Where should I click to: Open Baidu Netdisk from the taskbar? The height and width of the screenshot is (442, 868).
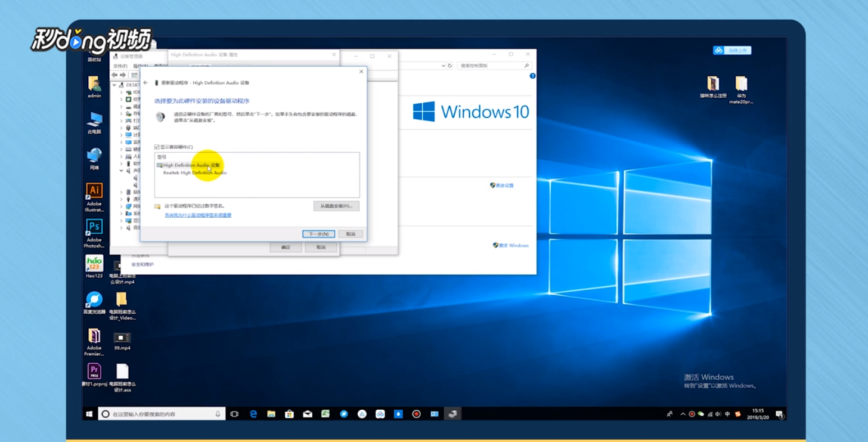380,414
